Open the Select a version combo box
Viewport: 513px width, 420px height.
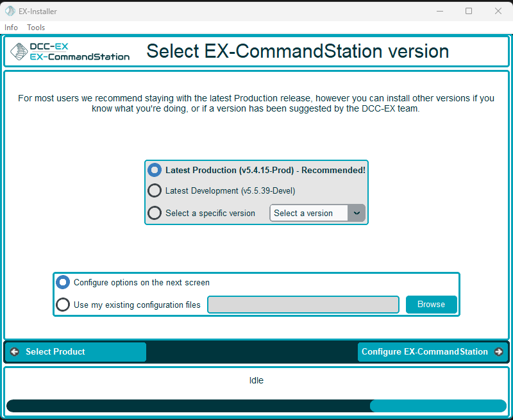317,213
